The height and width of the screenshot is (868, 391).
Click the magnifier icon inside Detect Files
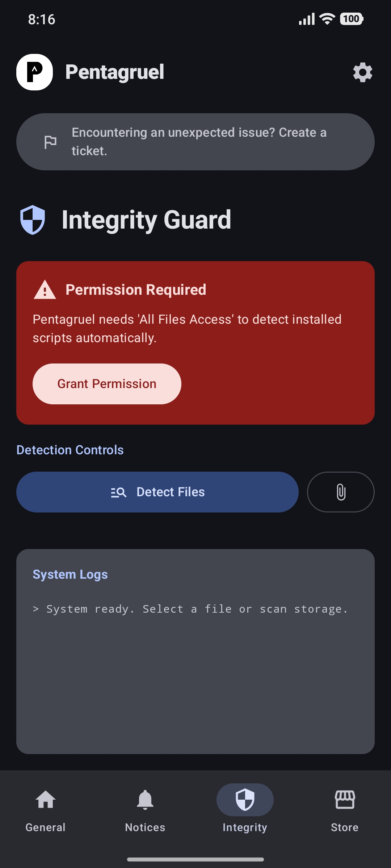119,492
